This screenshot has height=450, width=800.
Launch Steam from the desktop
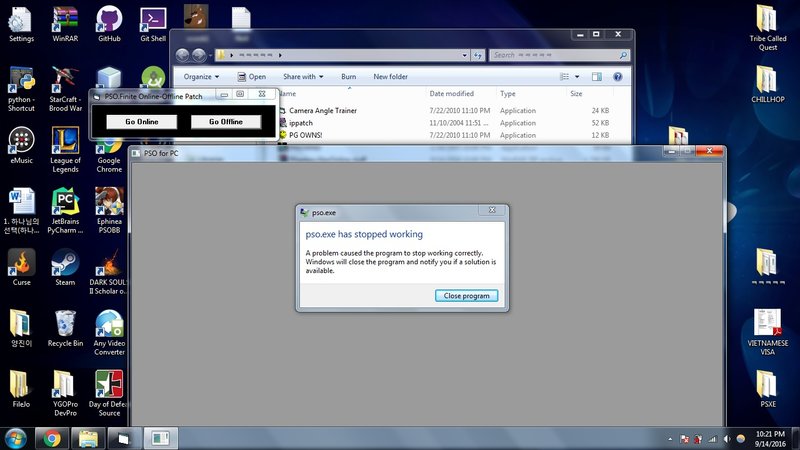point(65,267)
